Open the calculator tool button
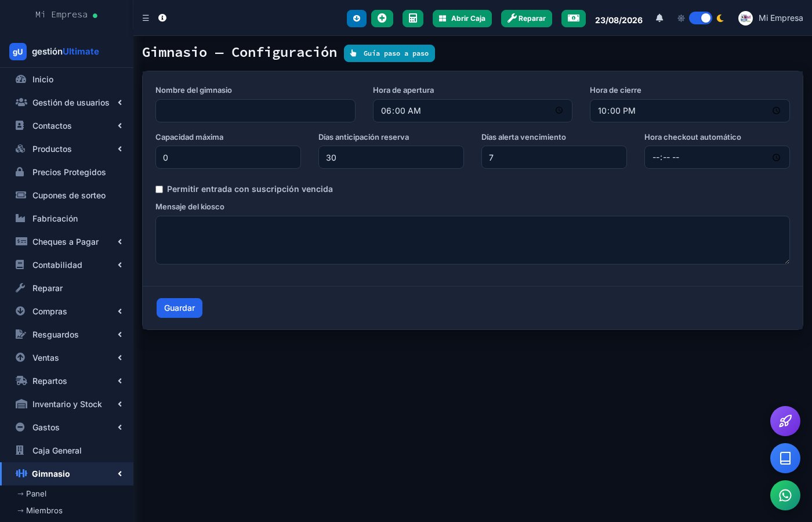This screenshot has height=522, width=812. coord(413,19)
